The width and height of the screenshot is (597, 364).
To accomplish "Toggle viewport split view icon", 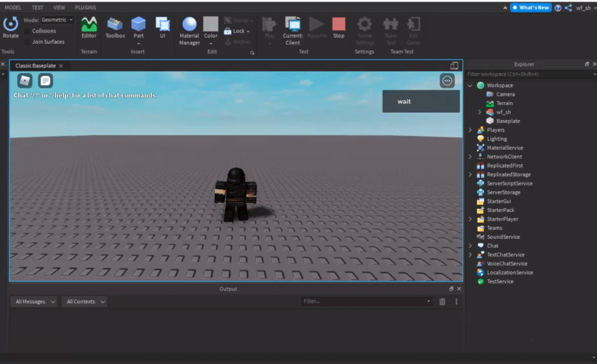I will point(454,66).
